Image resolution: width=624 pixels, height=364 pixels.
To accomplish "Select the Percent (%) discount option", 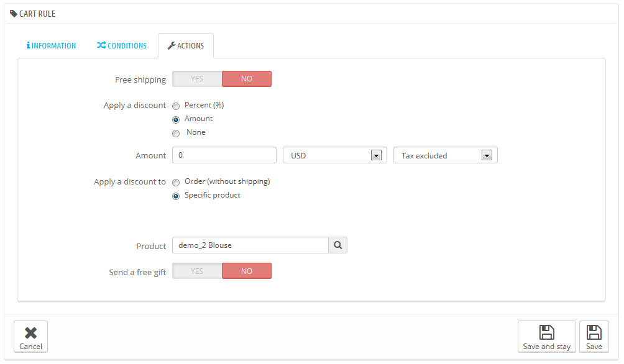I will tap(176, 106).
